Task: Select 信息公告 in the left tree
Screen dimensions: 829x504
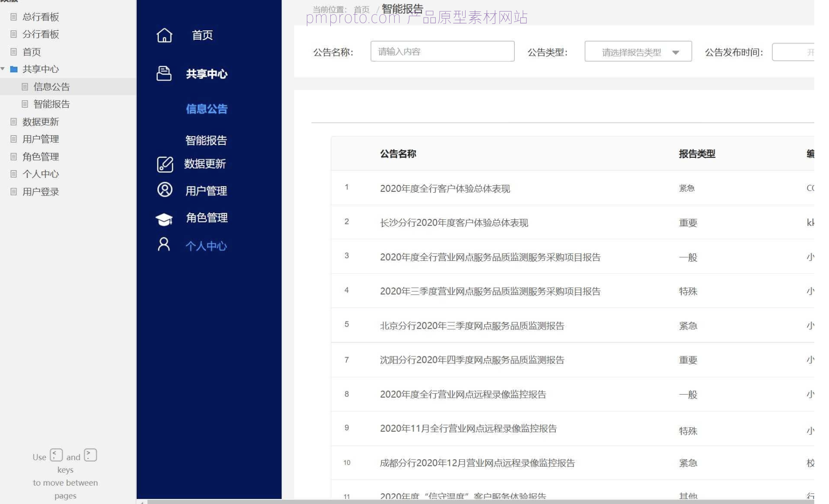Action: 52,86
